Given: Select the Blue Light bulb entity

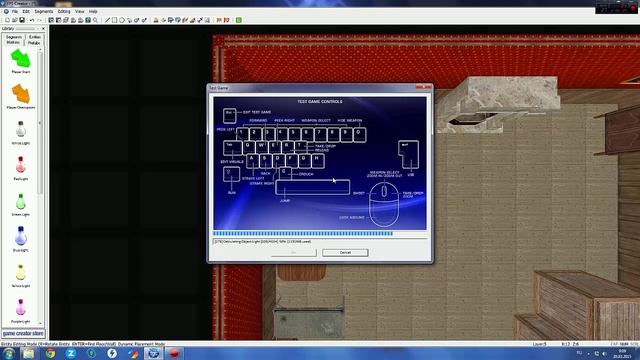Looking at the screenshot, I should [x=20, y=239].
